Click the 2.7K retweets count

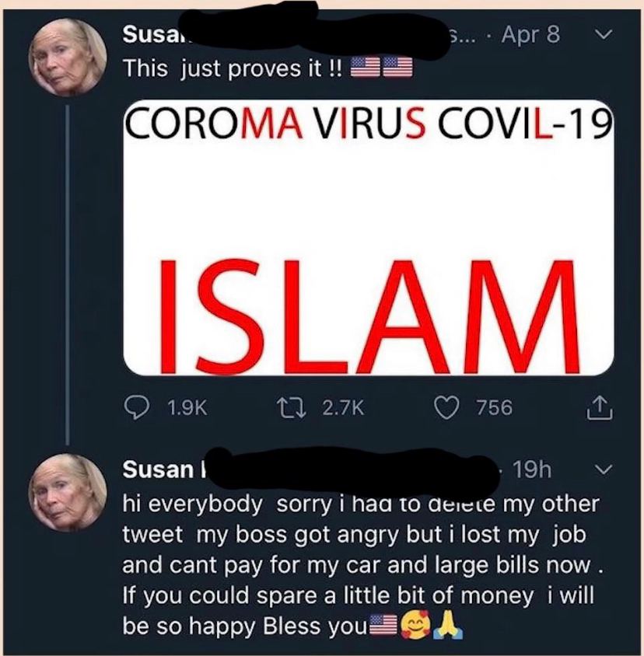(x=343, y=408)
